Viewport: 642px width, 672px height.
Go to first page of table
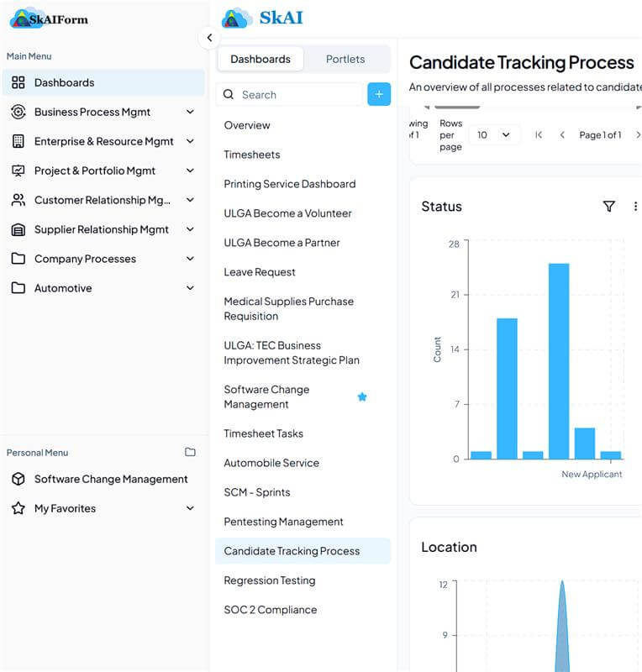(539, 135)
